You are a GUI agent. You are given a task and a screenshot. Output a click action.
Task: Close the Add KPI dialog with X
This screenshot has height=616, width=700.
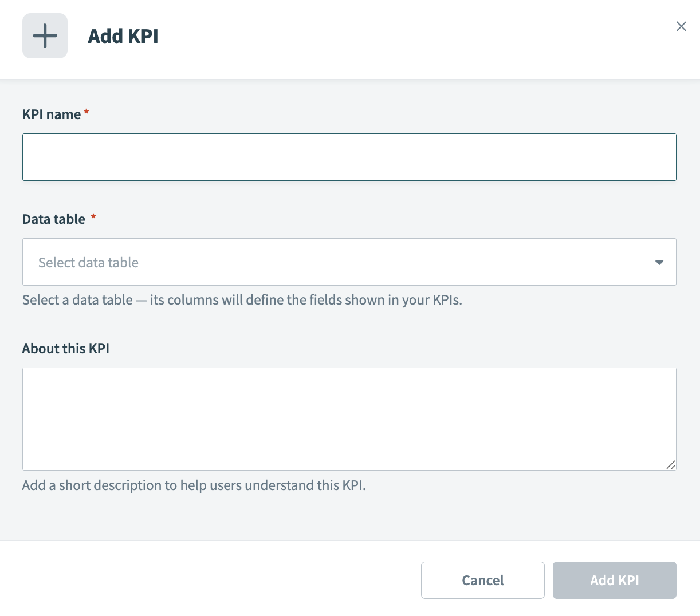[681, 26]
